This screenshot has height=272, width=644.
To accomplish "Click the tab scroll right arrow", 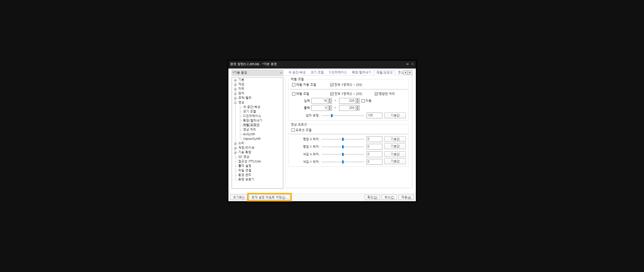I will [410, 73].
